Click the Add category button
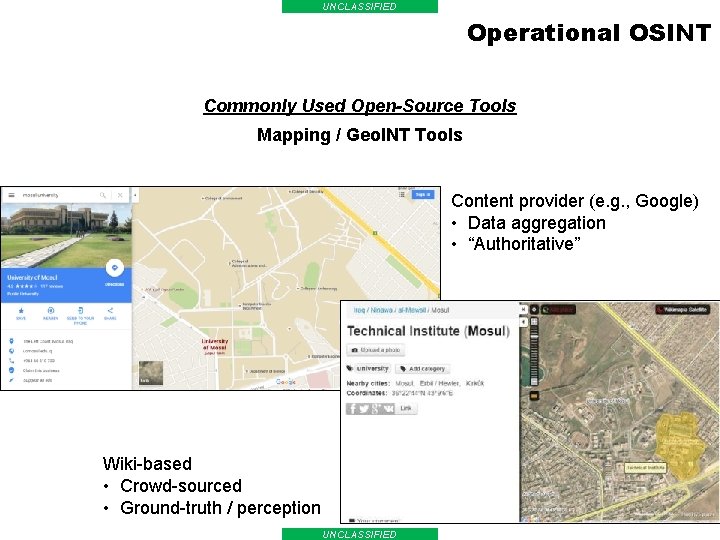Image resolution: width=720 pixels, height=540 pixels. [x=422, y=368]
